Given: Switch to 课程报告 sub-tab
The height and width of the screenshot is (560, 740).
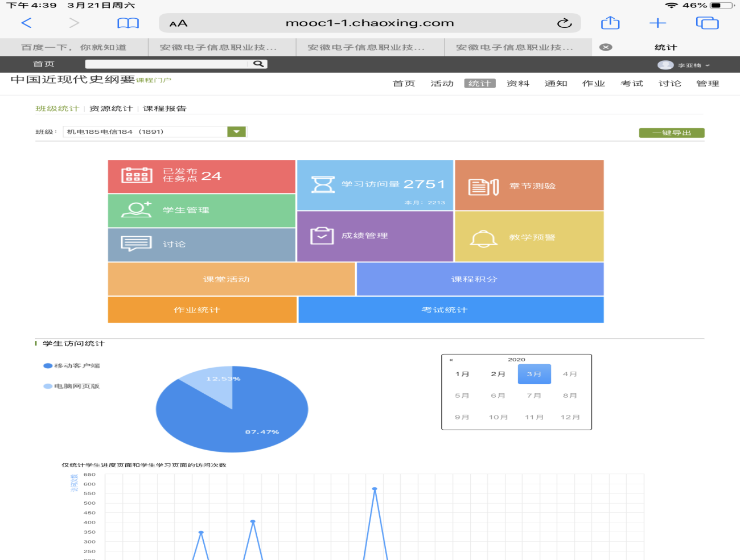Looking at the screenshot, I should pos(165,108).
